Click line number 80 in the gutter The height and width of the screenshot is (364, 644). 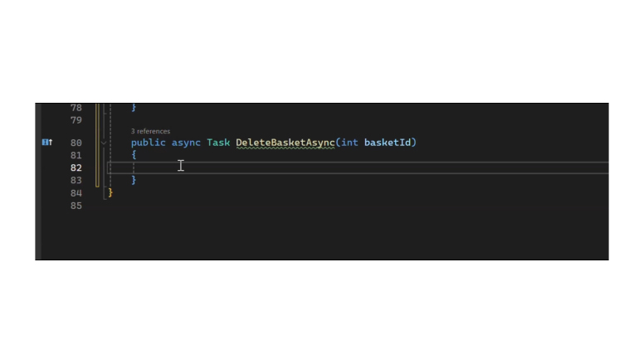pos(76,143)
